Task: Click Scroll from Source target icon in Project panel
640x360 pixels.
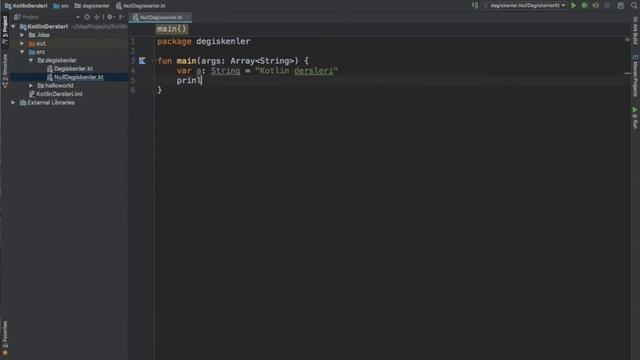Action: coord(87,17)
